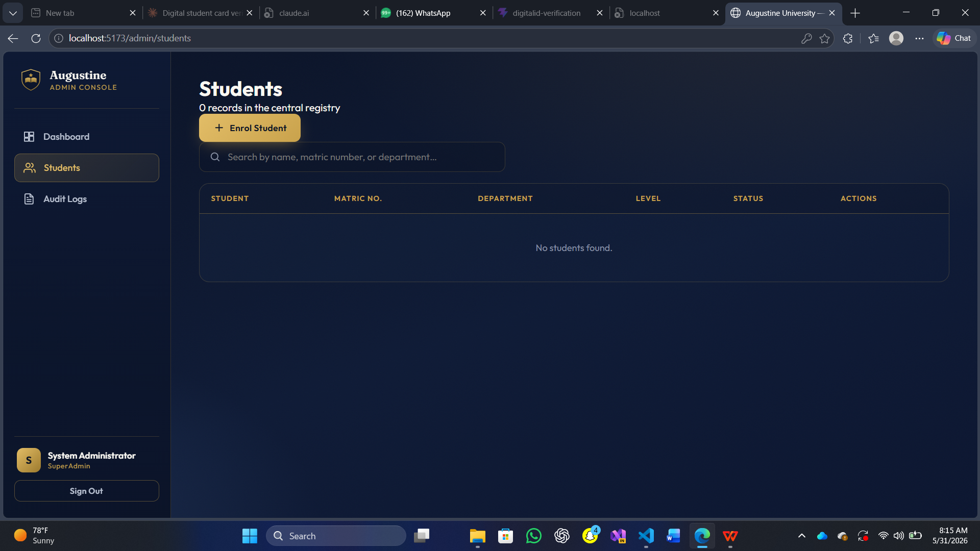Image resolution: width=980 pixels, height=551 pixels.
Task: Click the browser address bar URL
Action: coord(130,38)
